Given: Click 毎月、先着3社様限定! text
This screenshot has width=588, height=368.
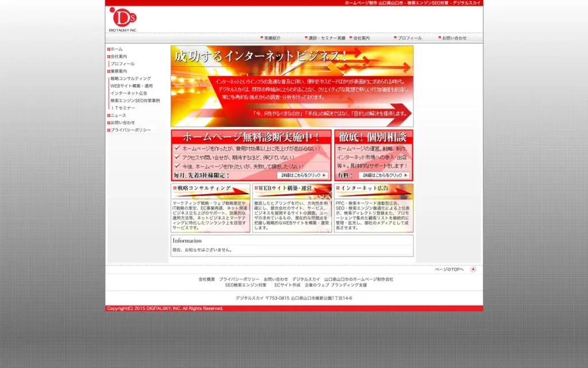Looking at the screenshot, I should click(x=202, y=175).
